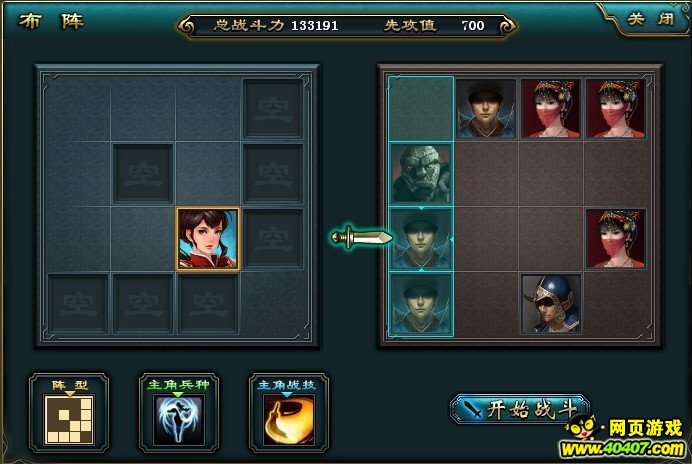Image resolution: width=692 pixels, height=464 pixels.
Task: Expand 阵型 orange dropdown arrow
Action: 70,393
